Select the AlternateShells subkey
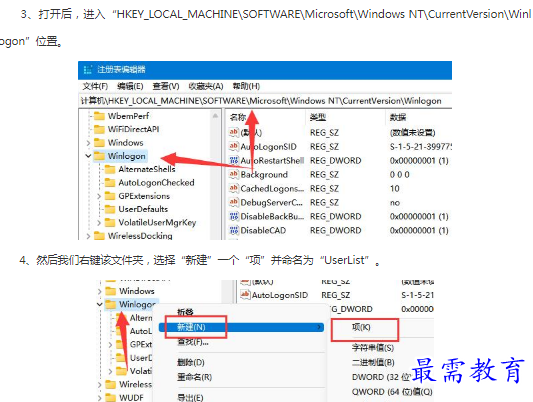This screenshot has height=402, width=533. pyautogui.click(x=147, y=169)
